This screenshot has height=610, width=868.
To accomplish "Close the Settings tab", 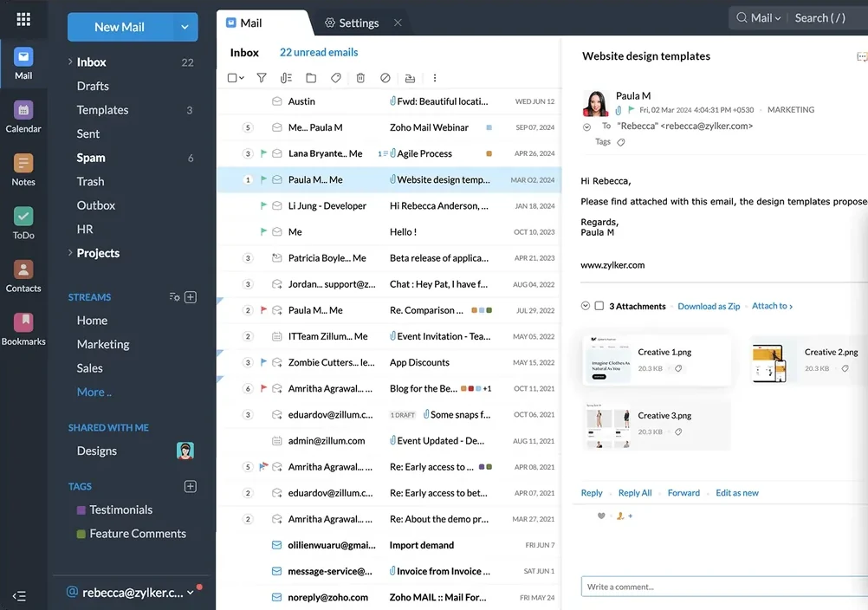I will [398, 23].
